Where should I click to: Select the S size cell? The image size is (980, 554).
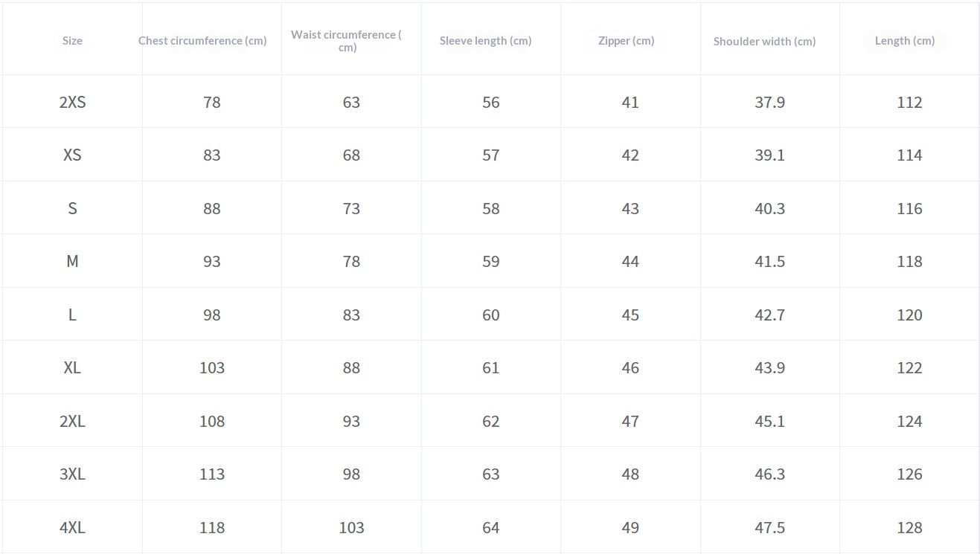[x=72, y=209]
